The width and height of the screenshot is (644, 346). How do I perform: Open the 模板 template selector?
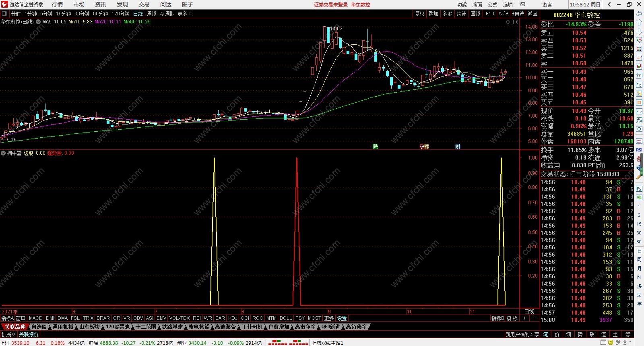pyautogui.click(x=512, y=318)
